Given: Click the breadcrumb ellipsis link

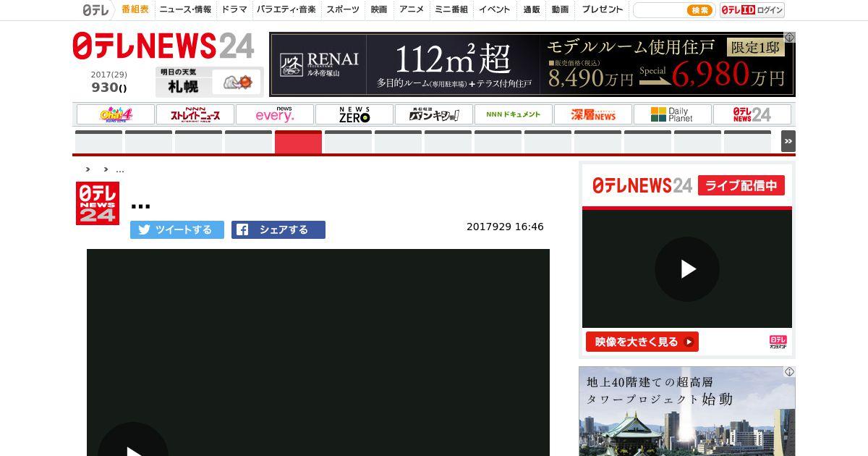Looking at the screenshot, I should (120, 169).
